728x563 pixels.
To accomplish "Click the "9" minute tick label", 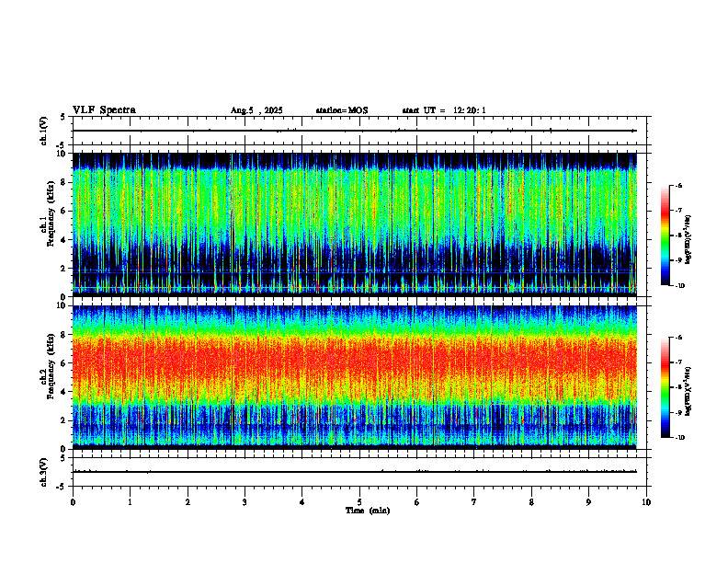I will 588,502.
